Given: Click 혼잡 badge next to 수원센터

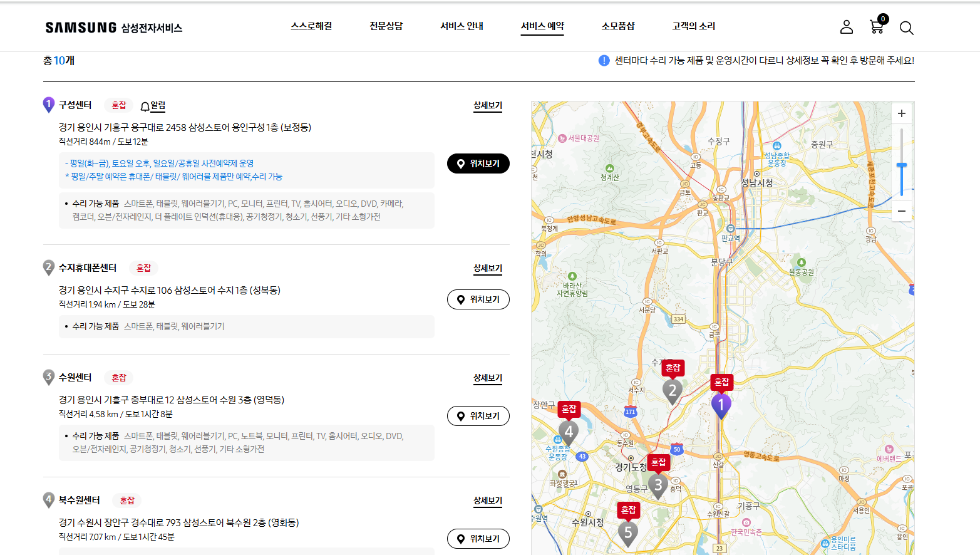Looking at the screenshot, I should (x=119, y=378).
